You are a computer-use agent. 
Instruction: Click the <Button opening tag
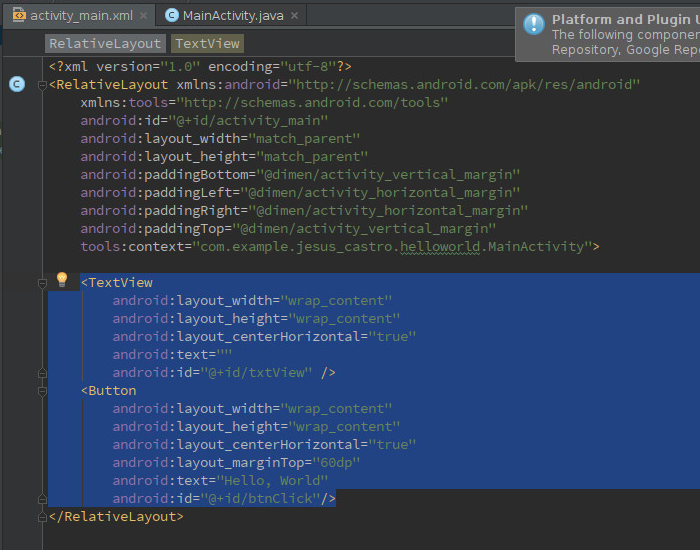[x=108, y=391]
